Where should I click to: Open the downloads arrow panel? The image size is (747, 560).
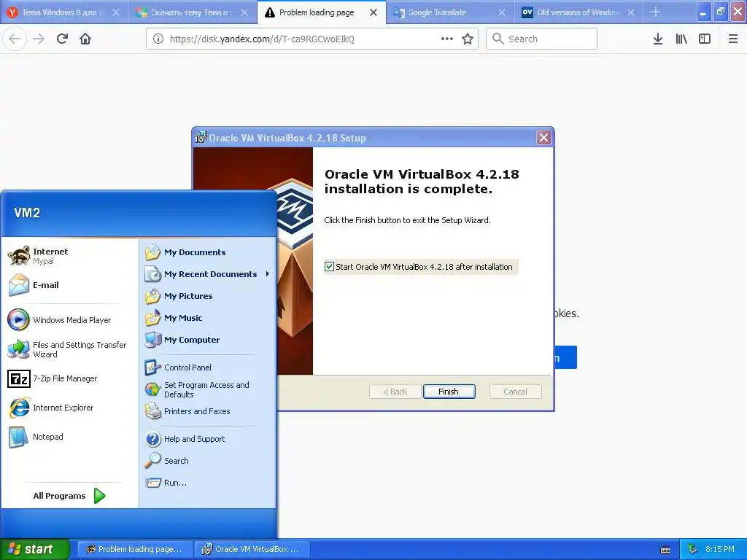point(658,39)
